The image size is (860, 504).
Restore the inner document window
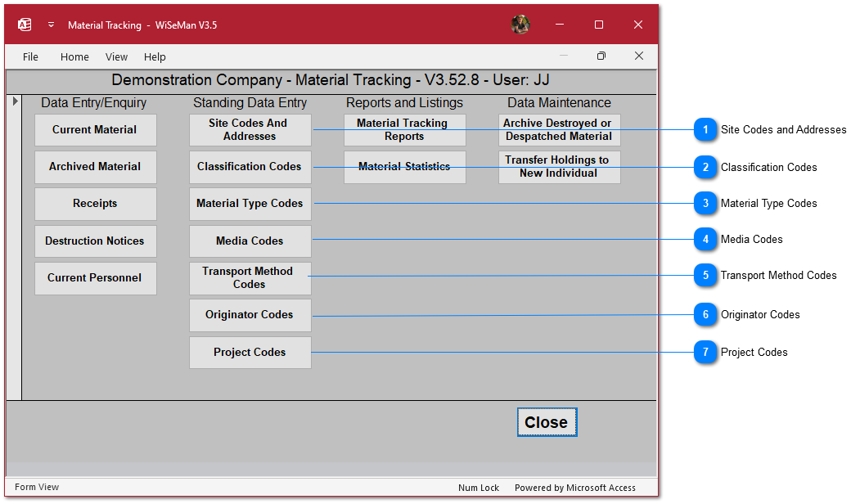[x=601, y=56]
